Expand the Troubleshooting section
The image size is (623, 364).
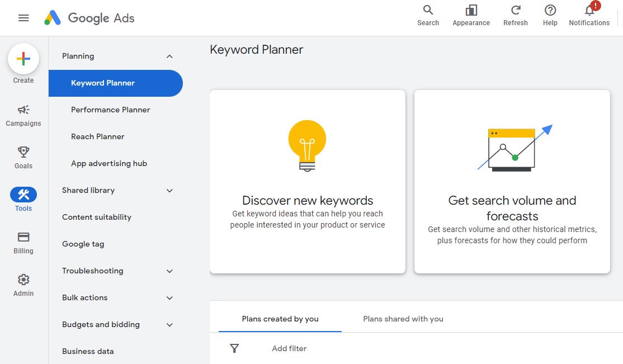coord(169,271)
